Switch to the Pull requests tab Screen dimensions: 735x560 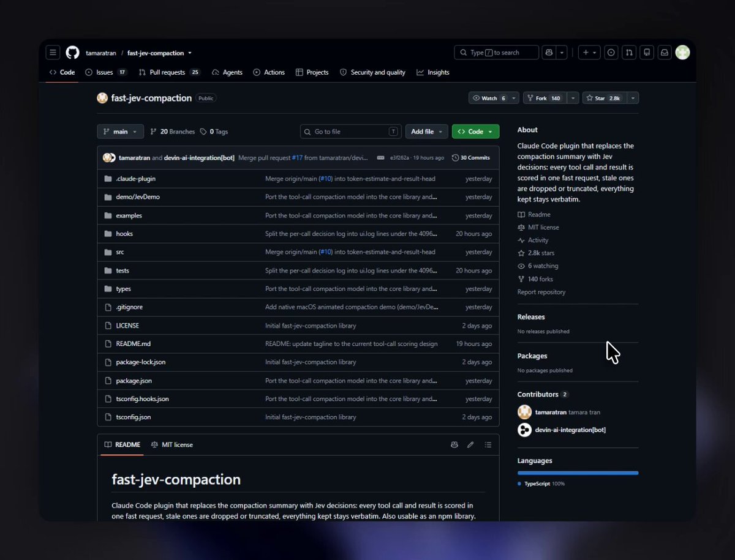(170, 72)
